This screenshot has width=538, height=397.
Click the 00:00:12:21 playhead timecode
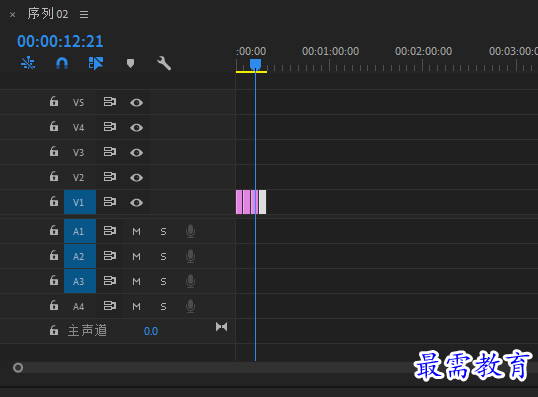click(60, 41)
